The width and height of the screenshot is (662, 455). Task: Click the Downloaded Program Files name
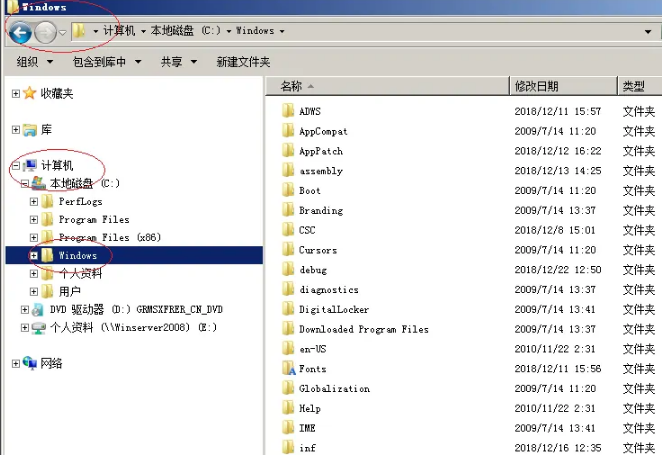click(x=364, y=329)
